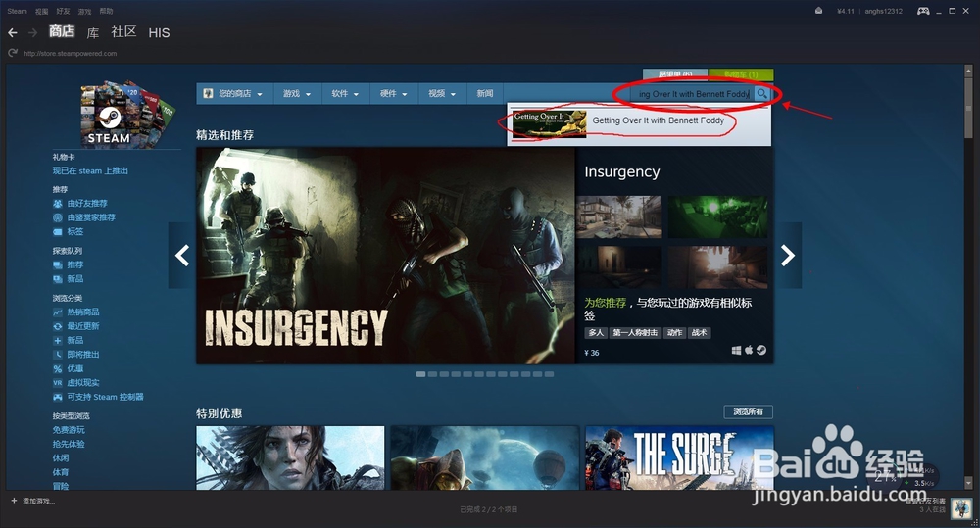980x528 pixels.
Task: Open the 抢先体验 genre link
Action: [x=69, y=445]
